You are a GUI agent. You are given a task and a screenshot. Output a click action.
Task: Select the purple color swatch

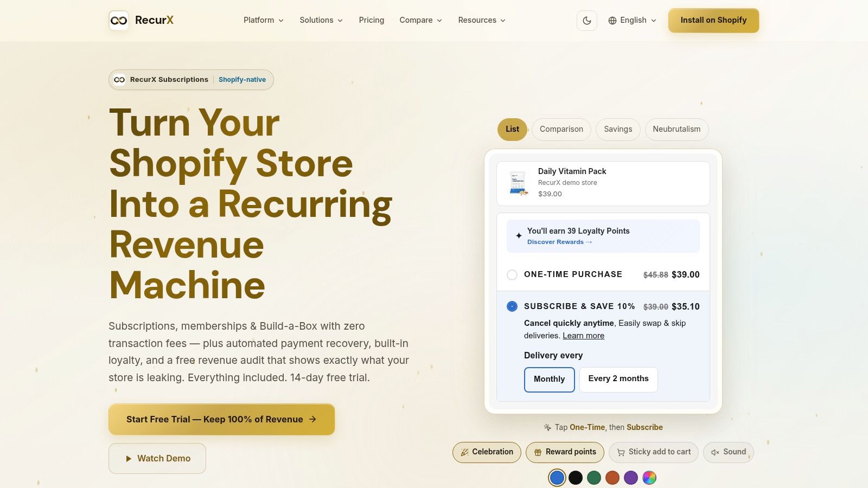[x=631, y=478]
